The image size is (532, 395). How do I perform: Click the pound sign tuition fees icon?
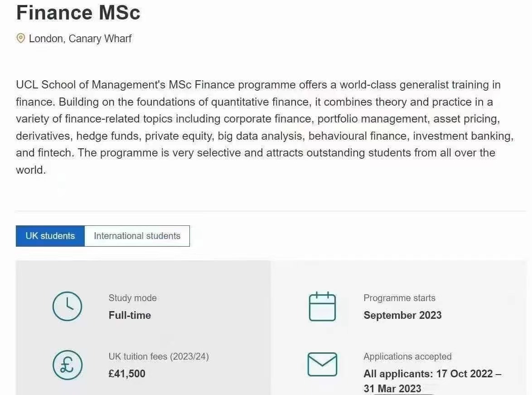point(67,365)
